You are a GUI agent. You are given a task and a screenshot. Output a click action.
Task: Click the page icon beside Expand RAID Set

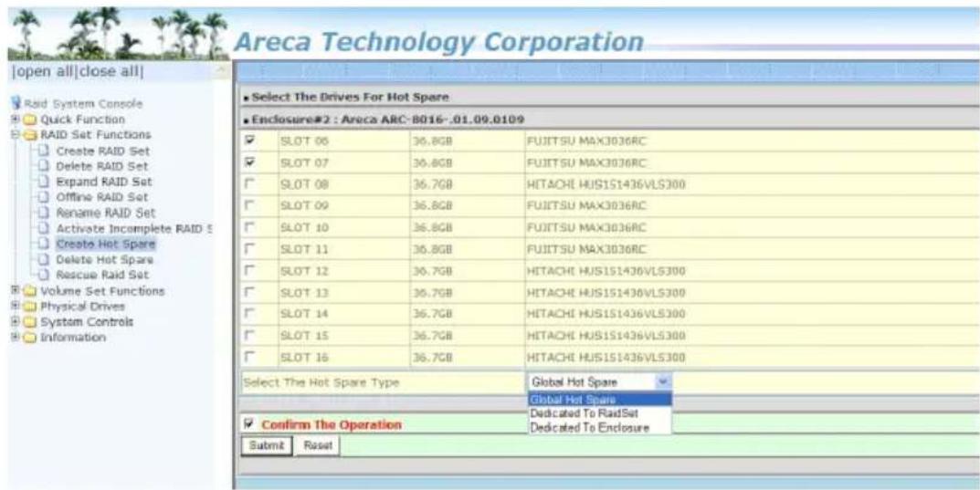(x=43, y=182)
